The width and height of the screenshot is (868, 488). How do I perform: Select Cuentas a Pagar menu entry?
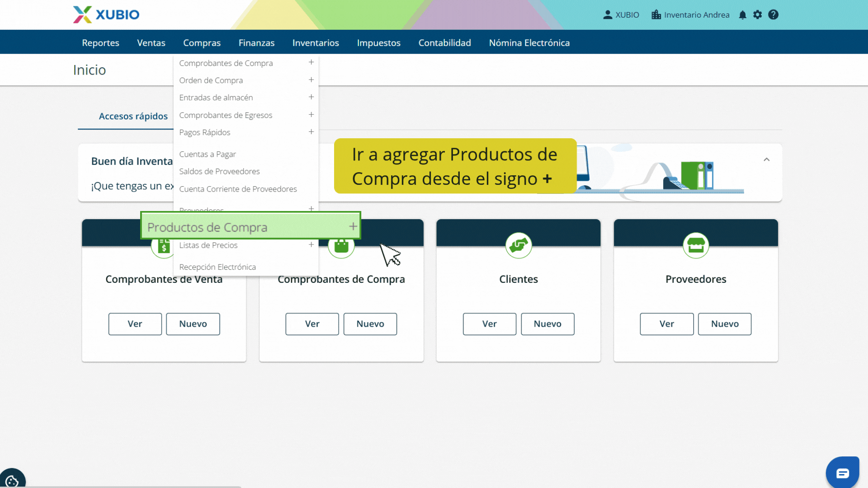pyautogui.click(x=208, y=154)
